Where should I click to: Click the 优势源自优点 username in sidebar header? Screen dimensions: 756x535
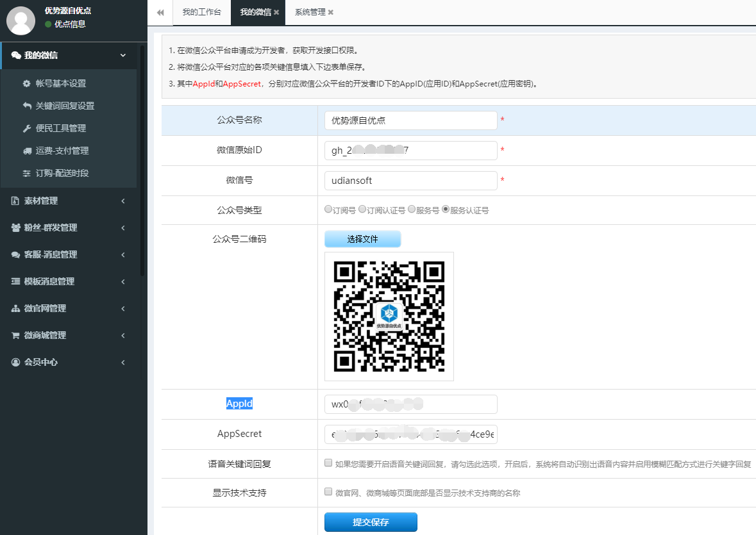pos(68,11)
